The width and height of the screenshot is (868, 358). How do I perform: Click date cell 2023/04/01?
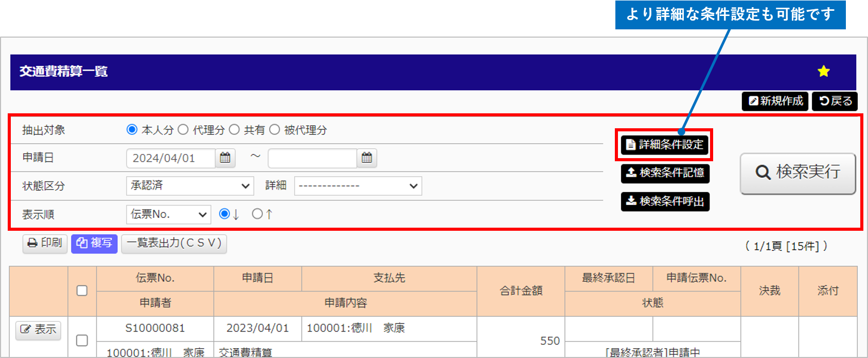[x=257, y=329]
